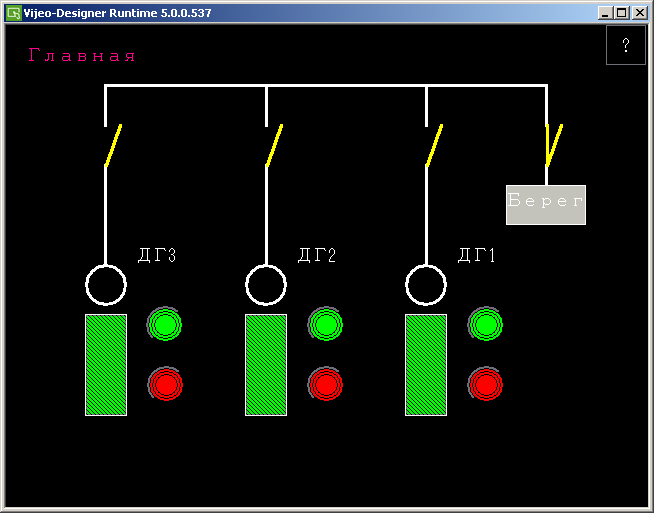Click the ДГ1 generator circle symbol

coord(426,285)
